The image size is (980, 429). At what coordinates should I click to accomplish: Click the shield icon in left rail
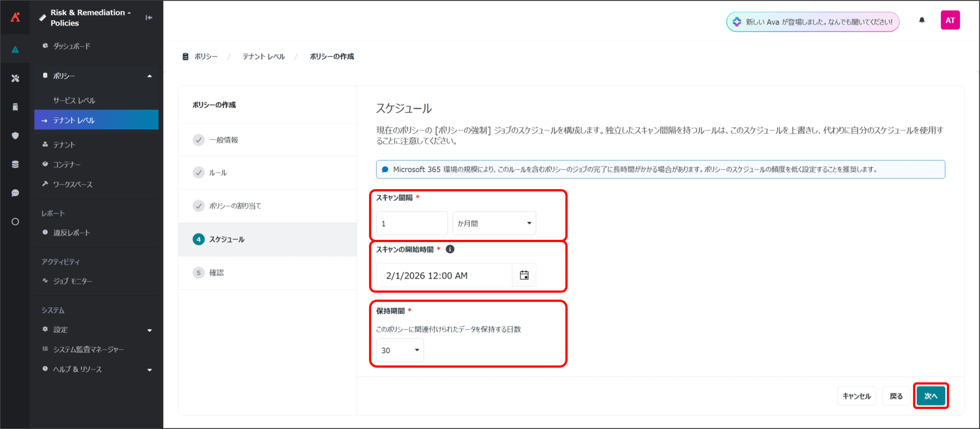15,135
